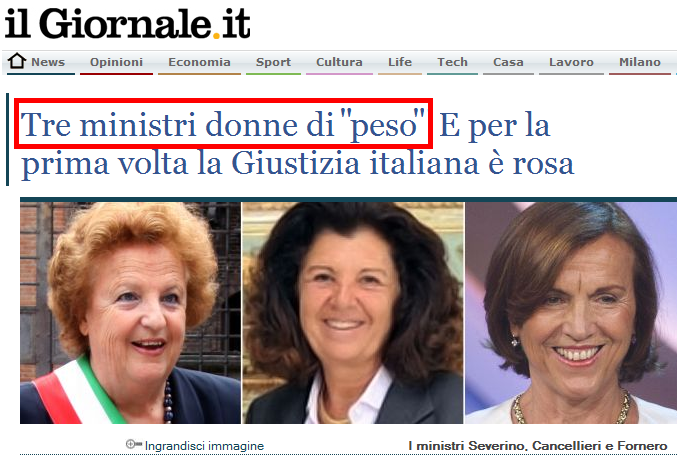Select the Lavoro menu item
This screenshot has height=460, width=677.
pyautogui.click(x=571, y=62)
